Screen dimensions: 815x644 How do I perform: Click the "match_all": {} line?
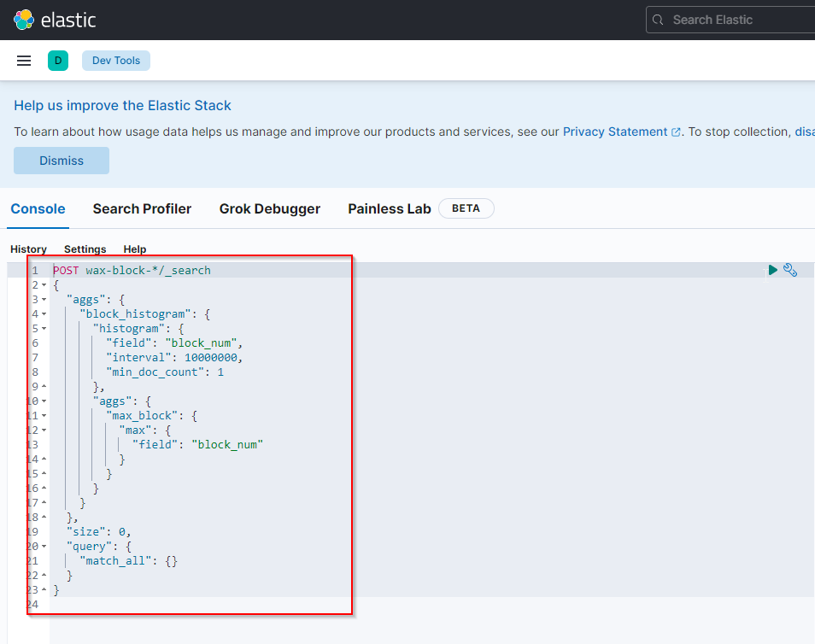[x=128, y=561]
